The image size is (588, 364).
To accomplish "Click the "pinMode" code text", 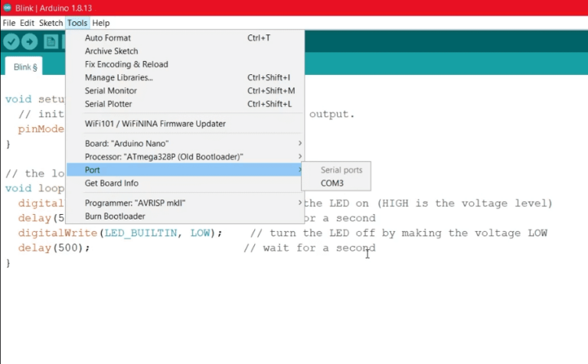I will [41, 128].
